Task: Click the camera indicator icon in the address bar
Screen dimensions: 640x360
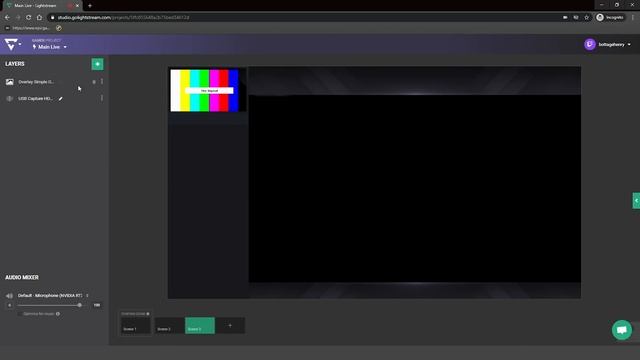Action: [565, 18]
